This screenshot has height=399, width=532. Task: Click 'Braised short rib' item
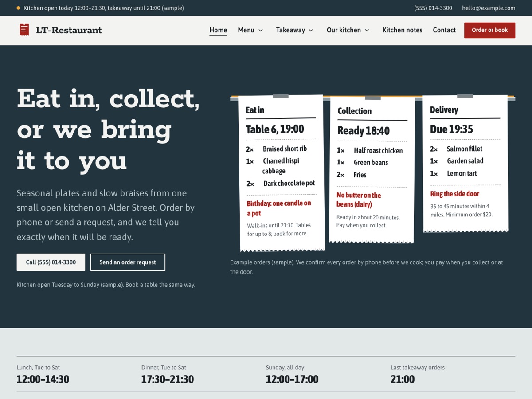[x=285, y=149]
